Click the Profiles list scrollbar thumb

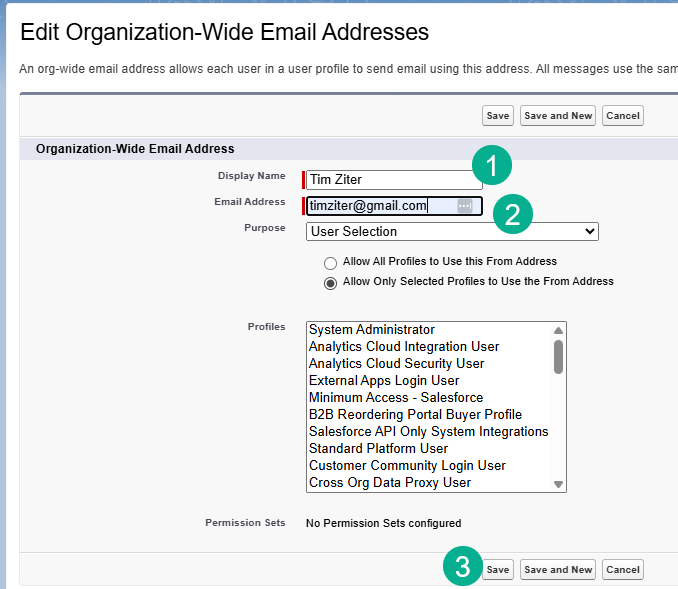point(558,356)
